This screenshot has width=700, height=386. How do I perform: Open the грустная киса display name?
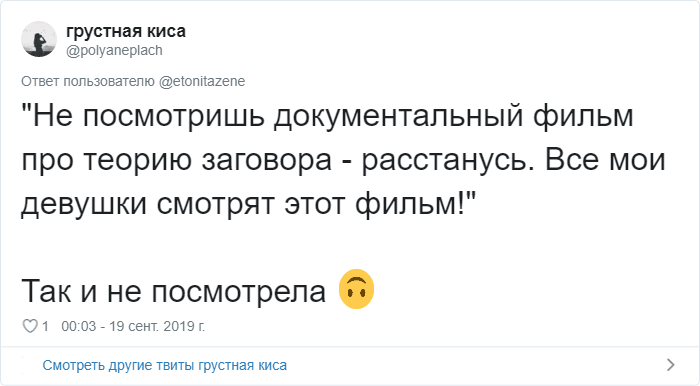pos(126,31)
